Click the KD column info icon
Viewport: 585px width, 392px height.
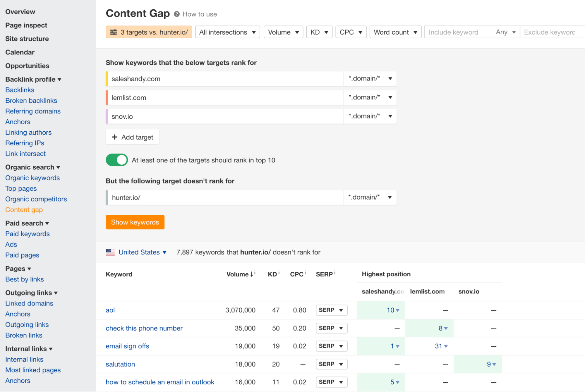pos(279,273)
